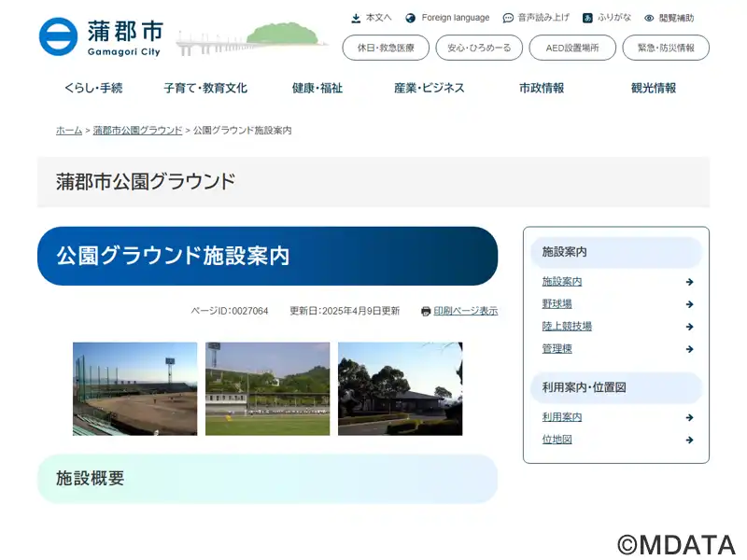The height and width of the screenshot is (560, 747).
Task: Start 音声読み上げ voice reading
Action: (543, 18)
